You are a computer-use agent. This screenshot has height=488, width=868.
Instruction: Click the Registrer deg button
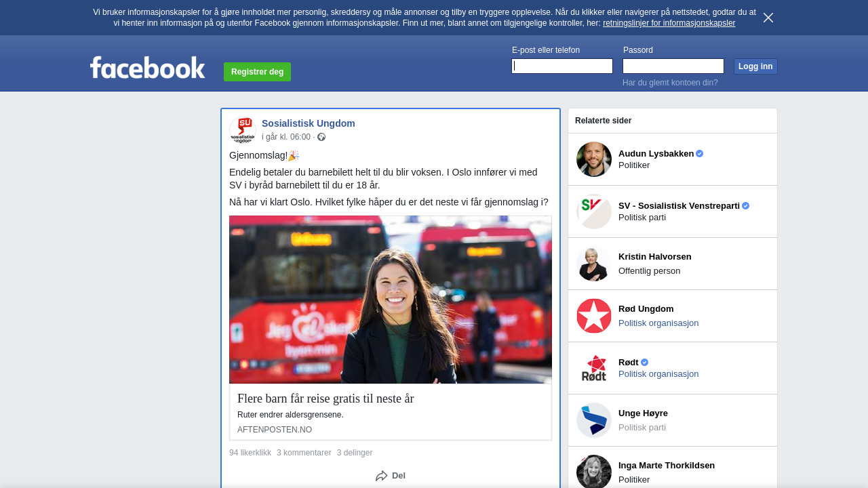click(257, 72)
